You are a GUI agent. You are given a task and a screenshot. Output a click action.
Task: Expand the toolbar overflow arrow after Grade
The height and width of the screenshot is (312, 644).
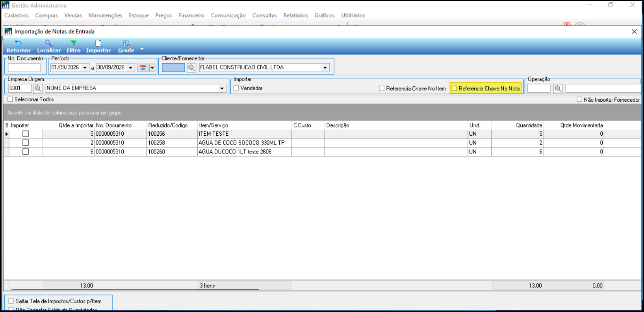pyautogui.click(x=142, y=49)
